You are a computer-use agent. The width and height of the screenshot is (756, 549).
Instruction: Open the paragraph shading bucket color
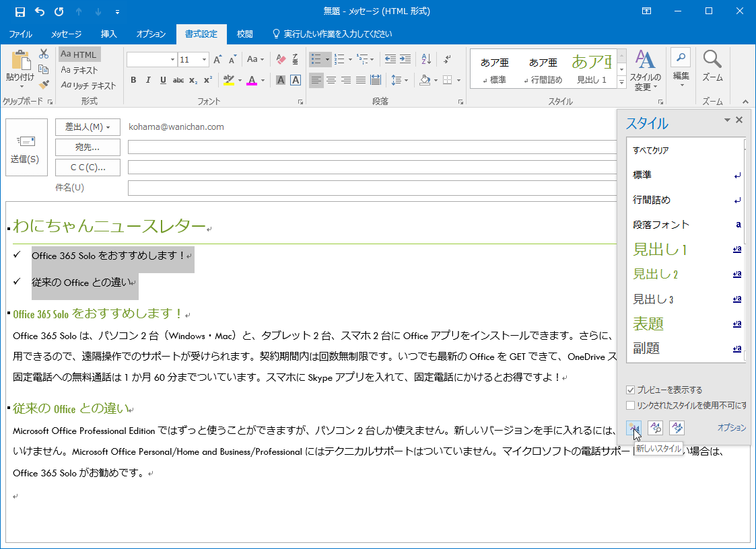pos(425,80)
